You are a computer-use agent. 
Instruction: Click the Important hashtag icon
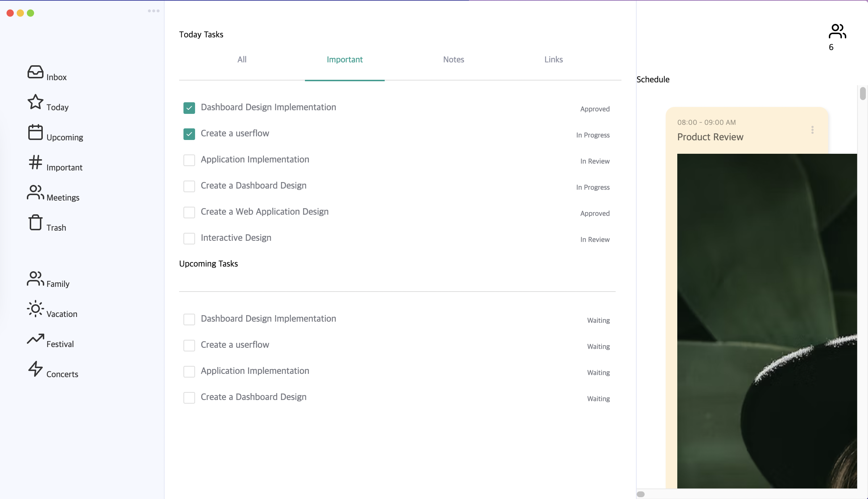click(35, 162)
